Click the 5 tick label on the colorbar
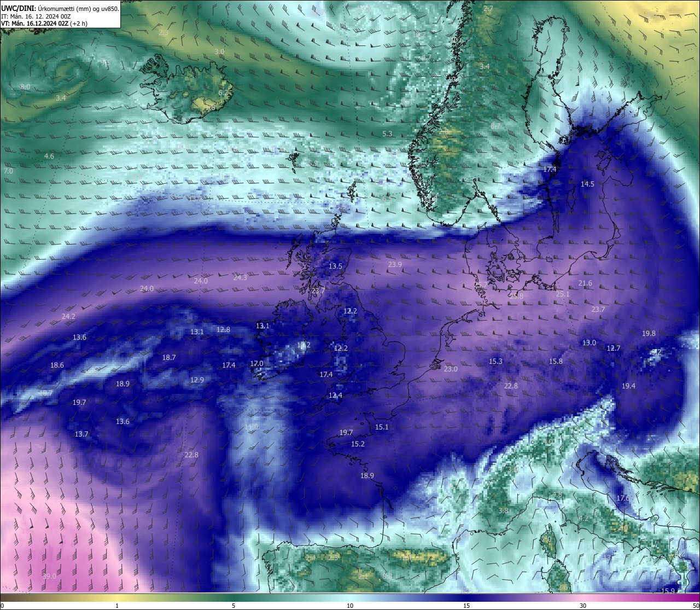The image size is (700, 610). [x=234, y=606]
